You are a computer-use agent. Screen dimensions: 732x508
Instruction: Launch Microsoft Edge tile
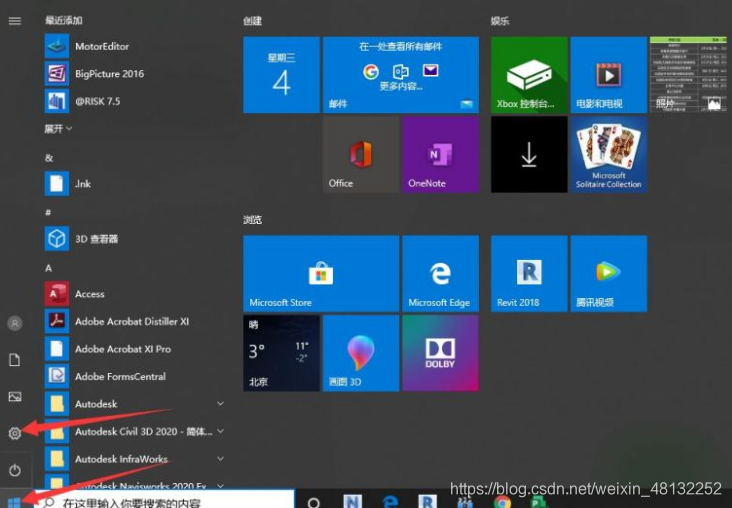click(x=439, y=274)
